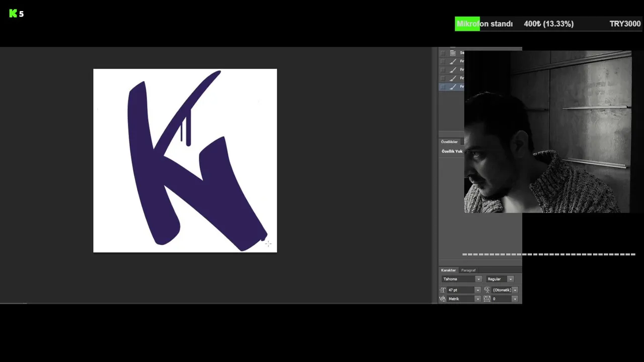This screenshot has width=644, height=362.
Task: Click the webcam video overlay
Action: click(x=547, y=132)
